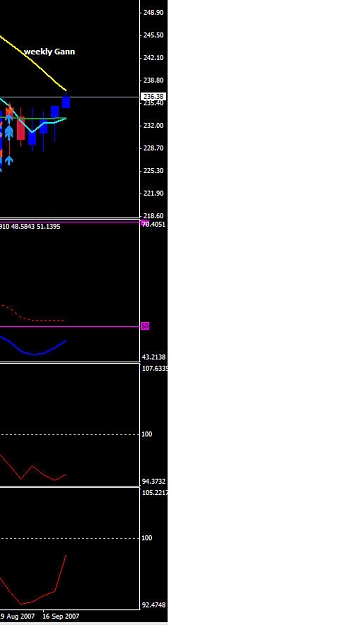Click the magenta 50 level tag
This screenshot has height=625, width=362.
[145, 326]
